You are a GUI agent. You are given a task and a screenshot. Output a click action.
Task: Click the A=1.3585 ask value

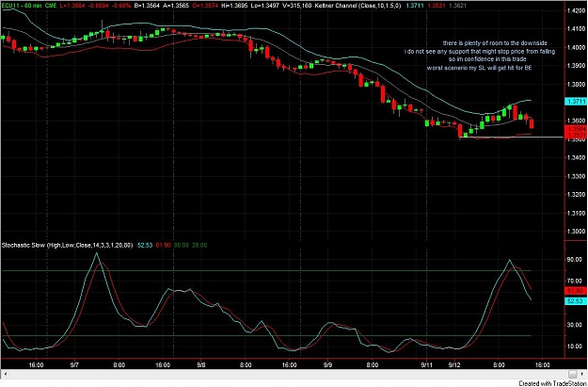[176, 5]
